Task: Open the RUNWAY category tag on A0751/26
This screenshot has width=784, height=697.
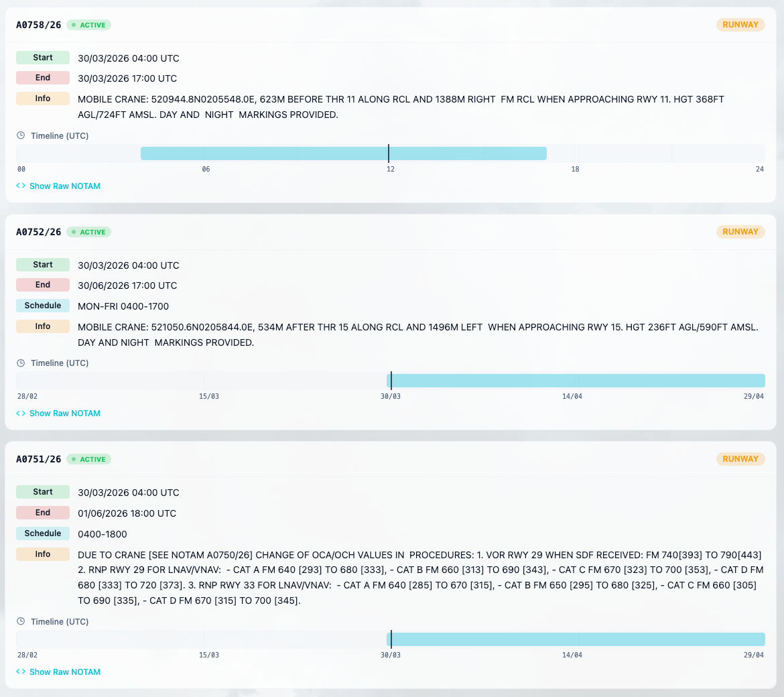Action: pyautogui.click(x=740, y=459)
